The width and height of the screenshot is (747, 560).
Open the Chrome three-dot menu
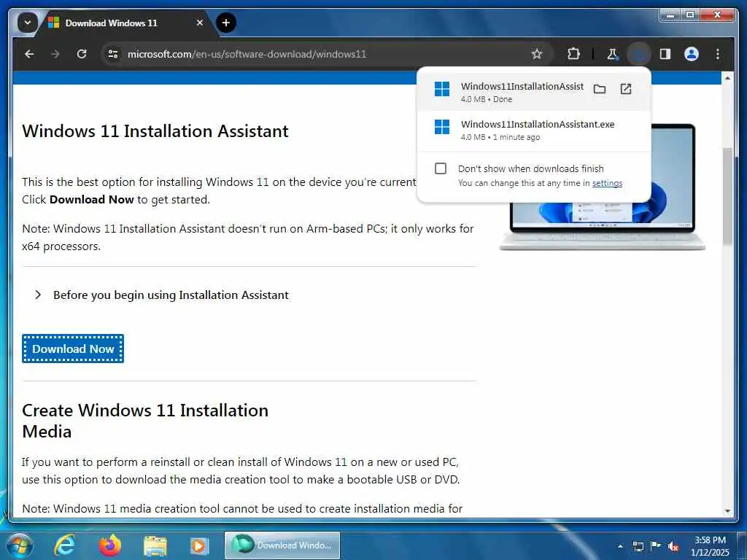tap(718, 54)
